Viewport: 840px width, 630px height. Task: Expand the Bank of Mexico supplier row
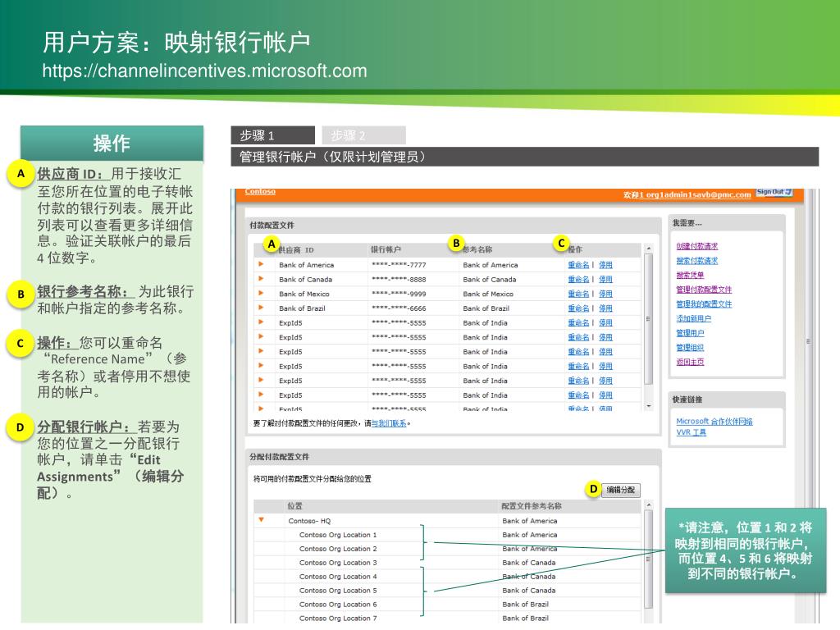pyautogui.click(x=261, y=293)
